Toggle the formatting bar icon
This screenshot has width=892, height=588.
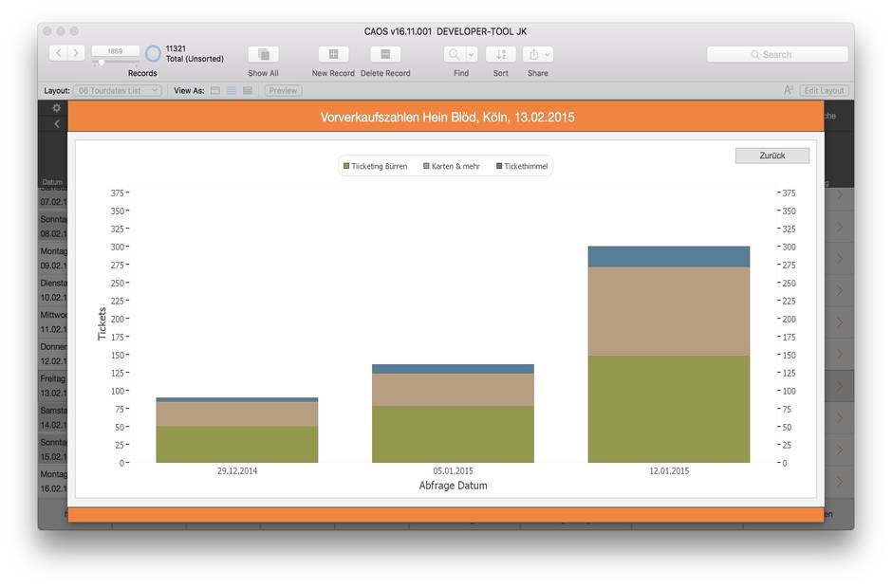coord(788,90)
